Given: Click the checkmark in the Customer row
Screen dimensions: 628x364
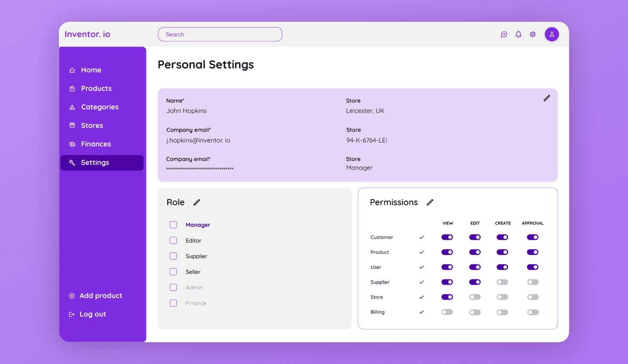Looking at the screenshot, I should [x=421, y=237].
